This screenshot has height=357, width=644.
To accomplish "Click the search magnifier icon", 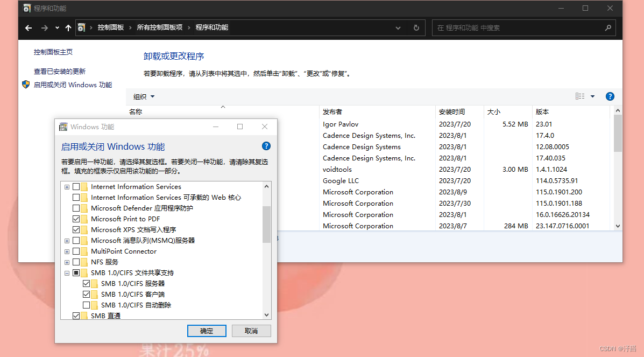I will tap(607, 27).
